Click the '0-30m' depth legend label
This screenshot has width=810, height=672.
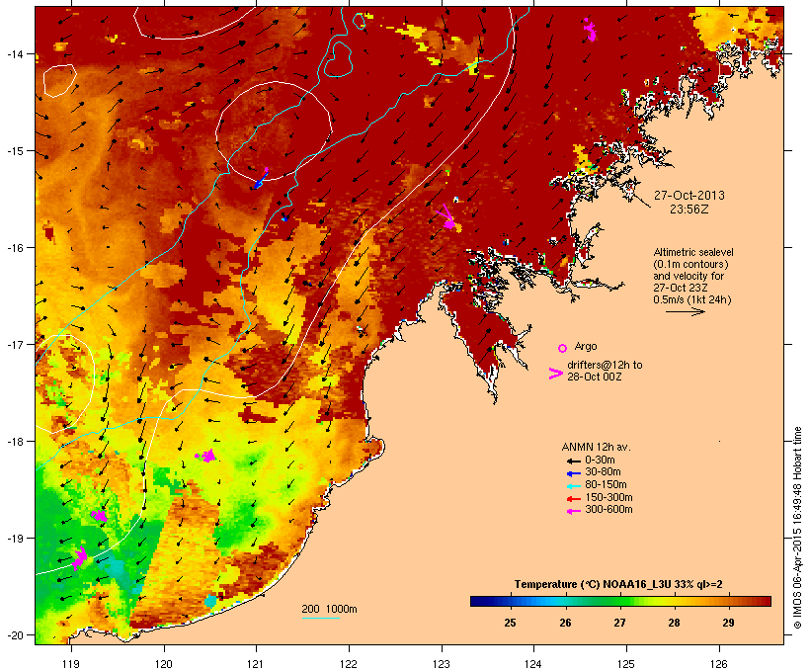pyautogui.click(x=600, y=461)
